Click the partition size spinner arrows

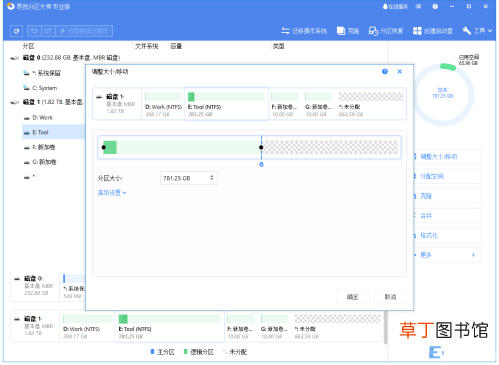pos(212,178)
